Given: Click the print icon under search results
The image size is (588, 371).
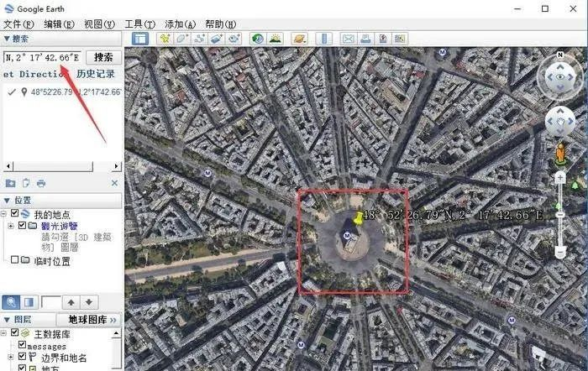Looking at the screenshot, I should pos(41,183).
